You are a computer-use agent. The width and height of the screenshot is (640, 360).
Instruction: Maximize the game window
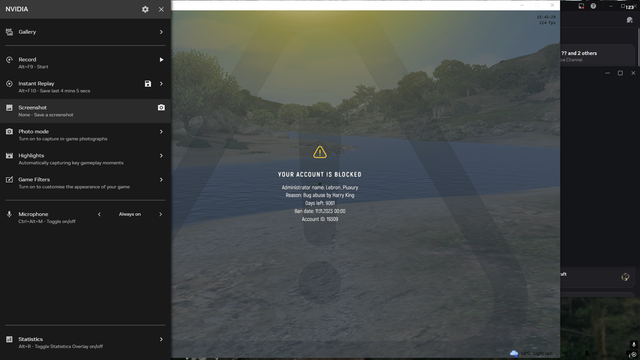[537, 5]
